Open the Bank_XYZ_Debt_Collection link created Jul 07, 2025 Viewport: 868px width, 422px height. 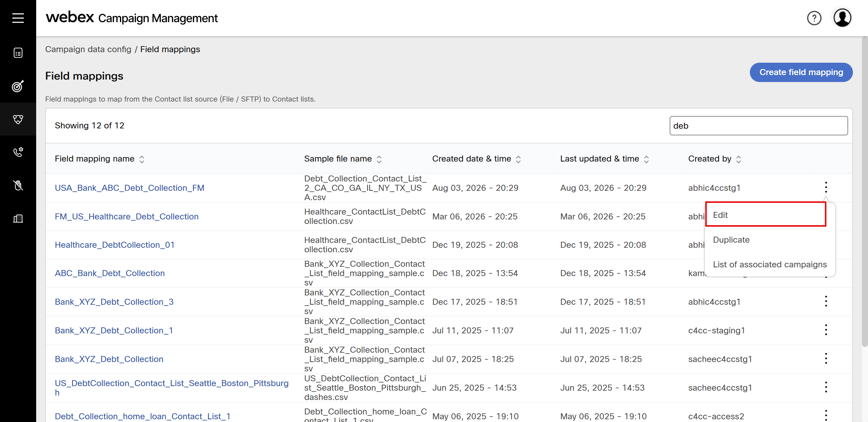(109, 359)
